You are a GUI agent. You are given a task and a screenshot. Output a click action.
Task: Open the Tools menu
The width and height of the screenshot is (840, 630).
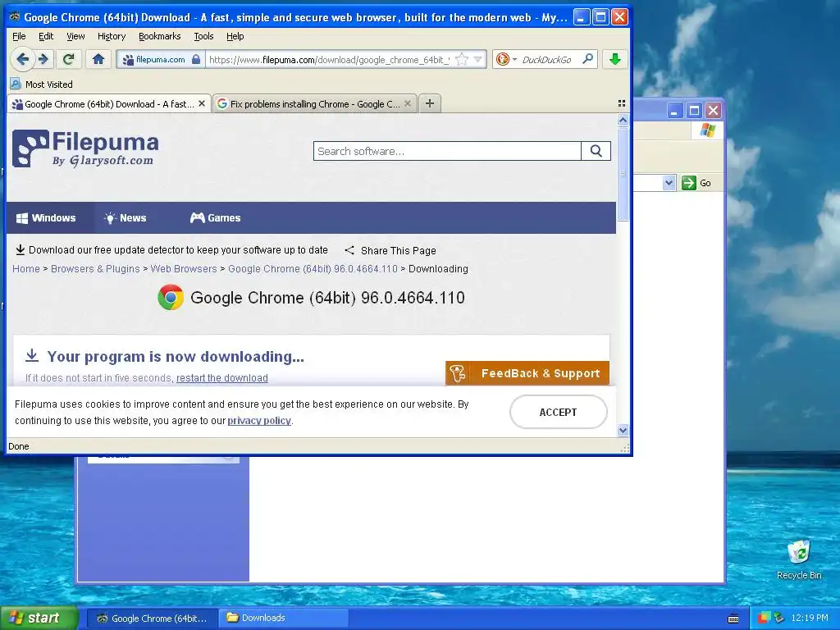[x=203, y=36]
